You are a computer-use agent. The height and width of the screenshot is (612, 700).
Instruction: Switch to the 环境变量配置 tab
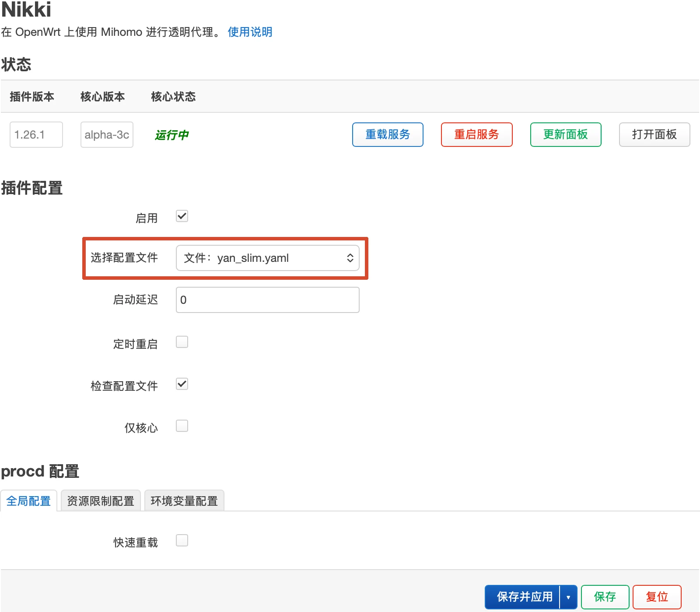(184, 501)
